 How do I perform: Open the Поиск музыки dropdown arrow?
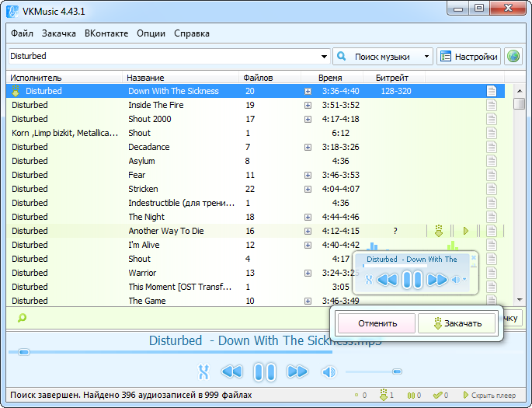pyautogui.click(x=426, y=57)
